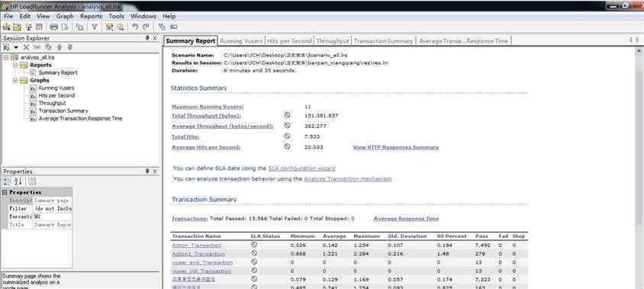Image resolution: width=644 pixels, height=289 pixels.
Task: Open the Tools menu
Action: [116, 17]
